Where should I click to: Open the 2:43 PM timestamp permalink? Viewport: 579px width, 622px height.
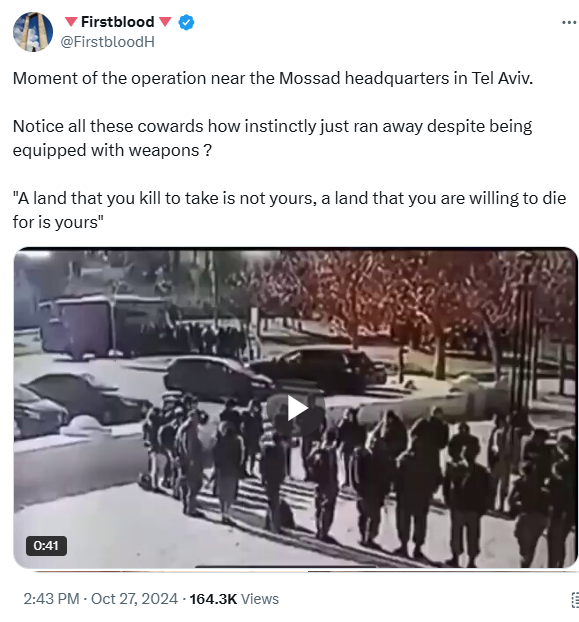click(52, 599)
